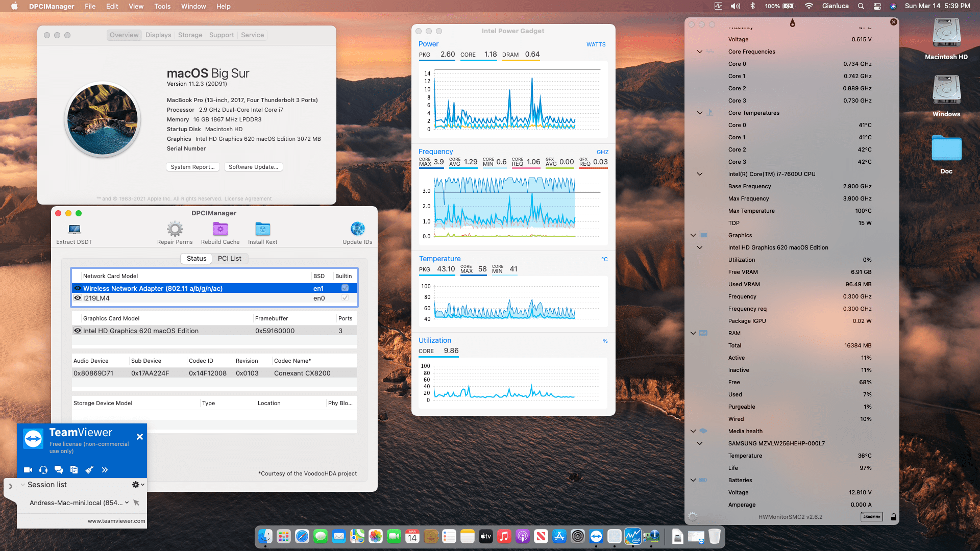This screenshot has width=980, height=551.
Task: Open the Service tab in About This Mac
Action: [252, 35]
